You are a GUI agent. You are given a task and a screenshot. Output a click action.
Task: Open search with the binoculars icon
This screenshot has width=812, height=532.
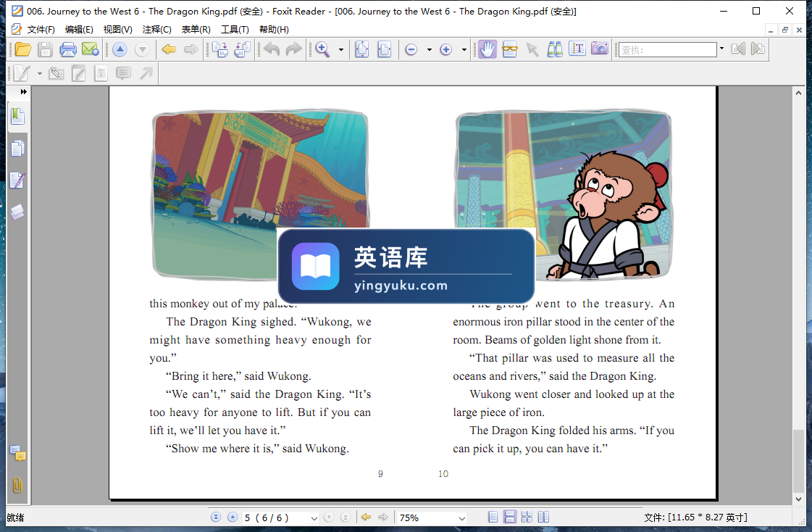555,50
